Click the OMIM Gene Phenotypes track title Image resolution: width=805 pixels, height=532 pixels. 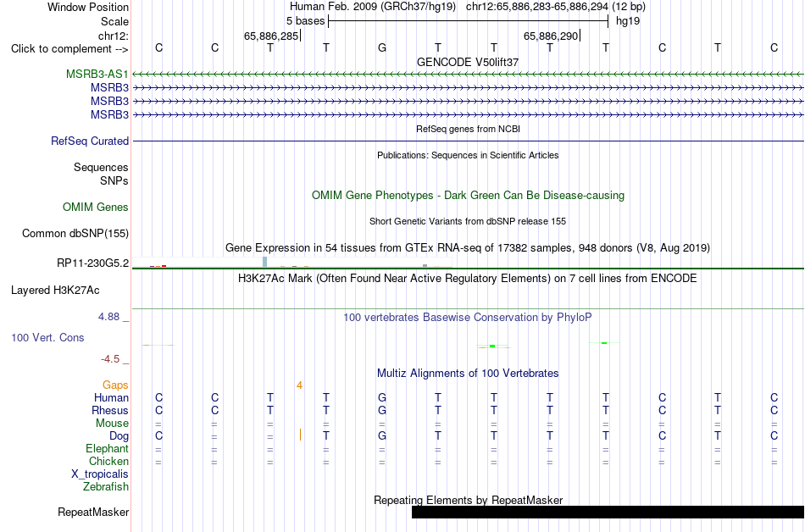[468, 196]
